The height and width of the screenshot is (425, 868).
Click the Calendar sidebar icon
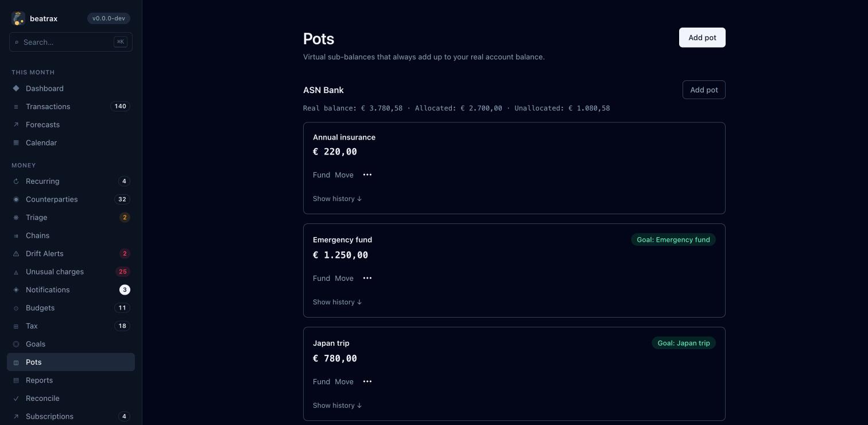[x=16, y=143]
